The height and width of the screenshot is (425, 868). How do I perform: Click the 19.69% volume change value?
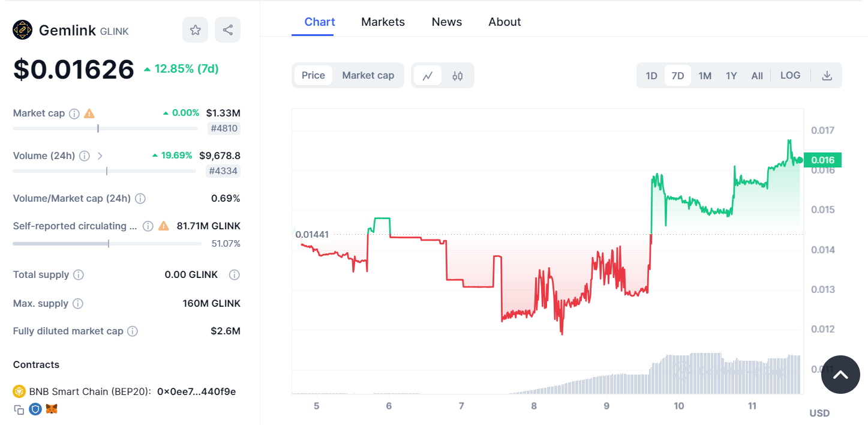click(172, 155)
